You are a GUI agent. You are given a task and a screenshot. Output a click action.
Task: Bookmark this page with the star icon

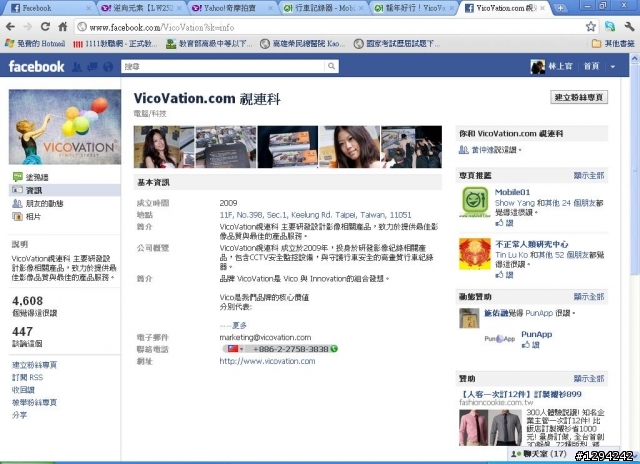coord(591,27)
